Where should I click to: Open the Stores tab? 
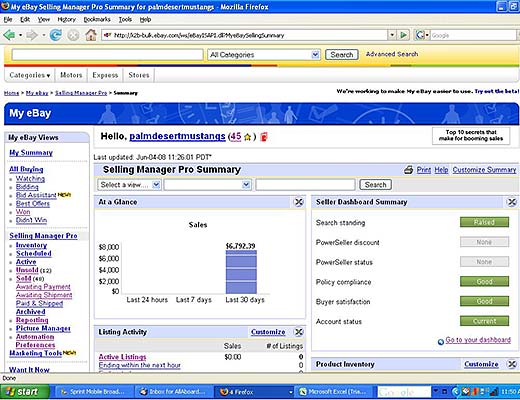pyautogui.click(x=139, y=75)
